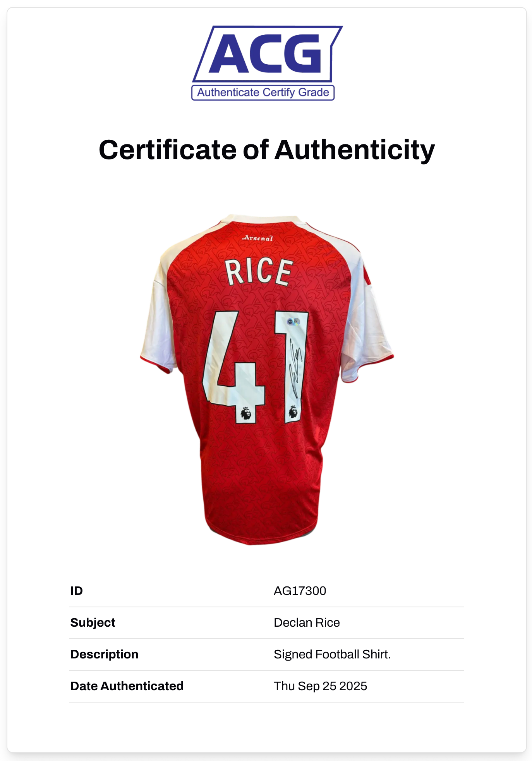This screenshot has width=532, height=761.
Task: Click the Premier League lion badge on digit 4
Action: coord(246,413)
